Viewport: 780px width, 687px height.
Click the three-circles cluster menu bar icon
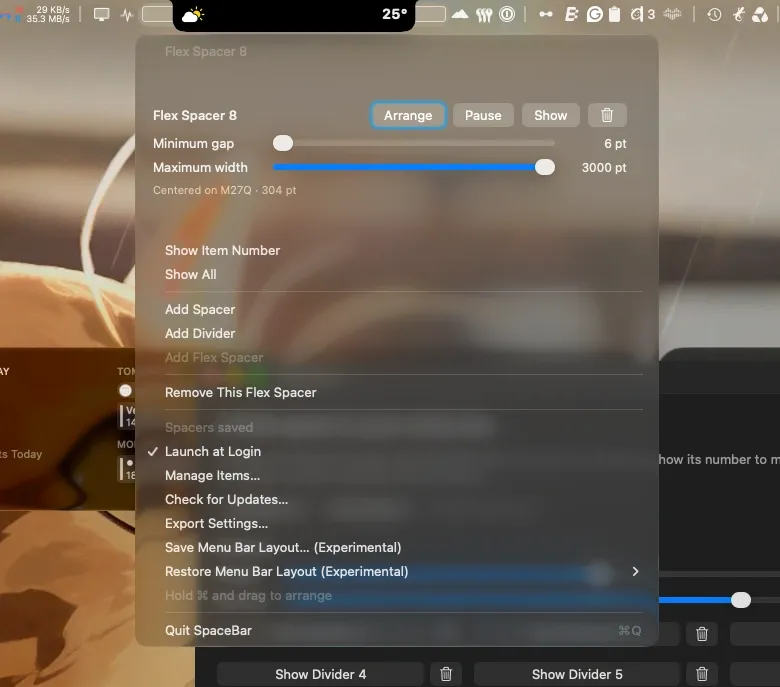(760, 14)
